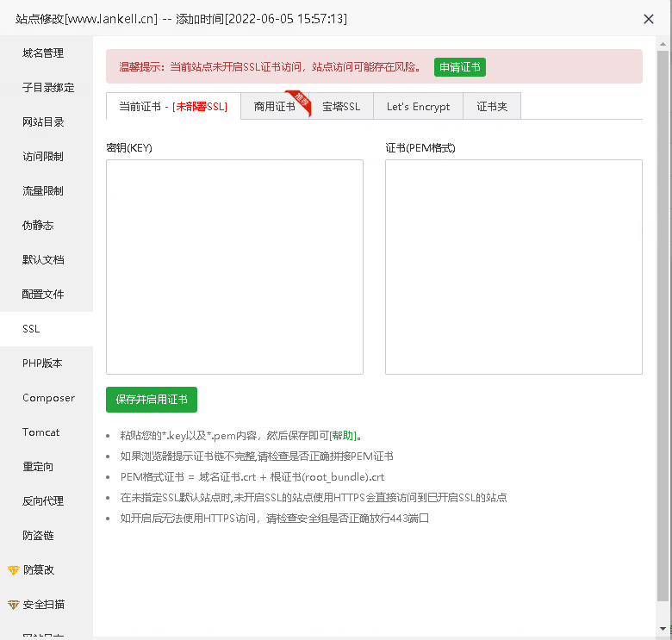Click the diamond icon beside 防篡改
The image size is (672, 640).
click(13, 570)
